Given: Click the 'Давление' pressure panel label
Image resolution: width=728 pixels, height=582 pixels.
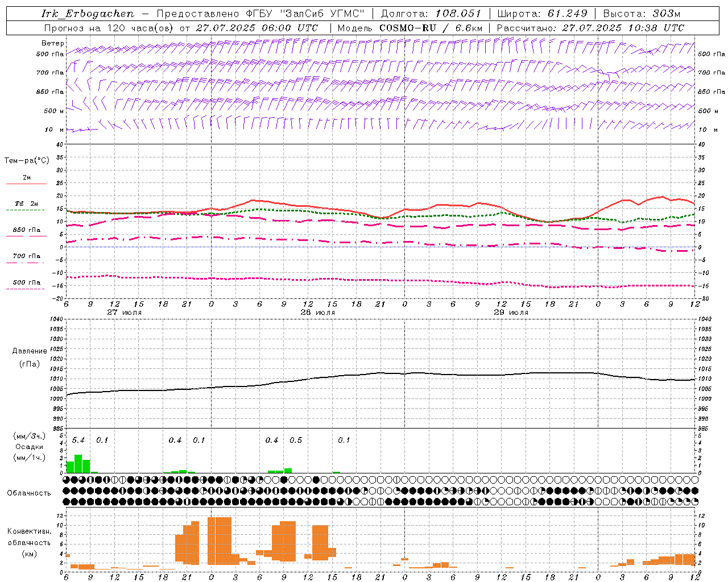Looking at the screenshot, I should pos(30,351).
